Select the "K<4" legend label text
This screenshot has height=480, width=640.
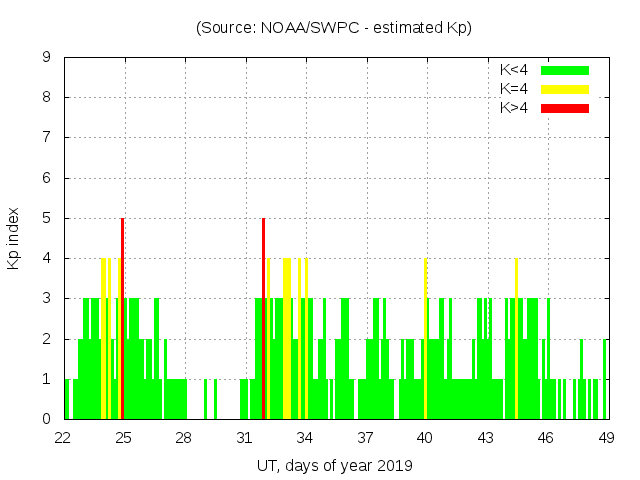515,70
